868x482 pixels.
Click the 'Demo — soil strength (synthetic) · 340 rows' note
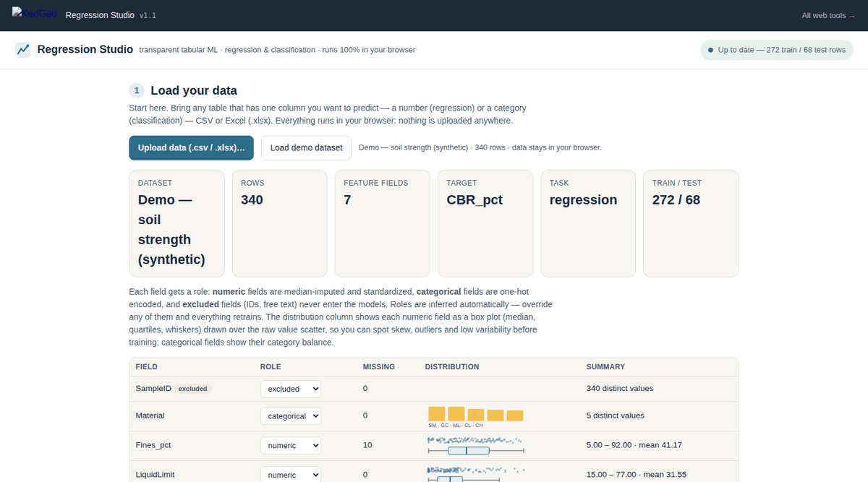[x=480, y=147]
